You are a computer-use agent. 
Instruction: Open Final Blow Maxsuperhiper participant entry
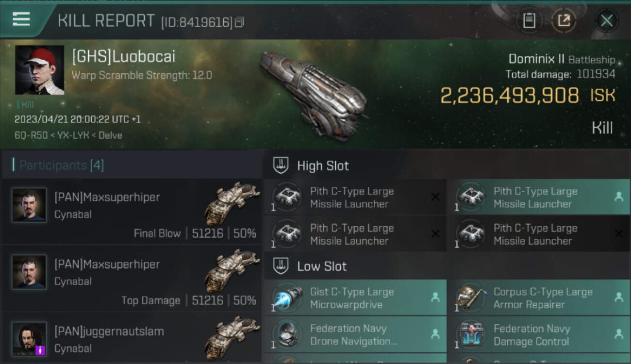132,212
